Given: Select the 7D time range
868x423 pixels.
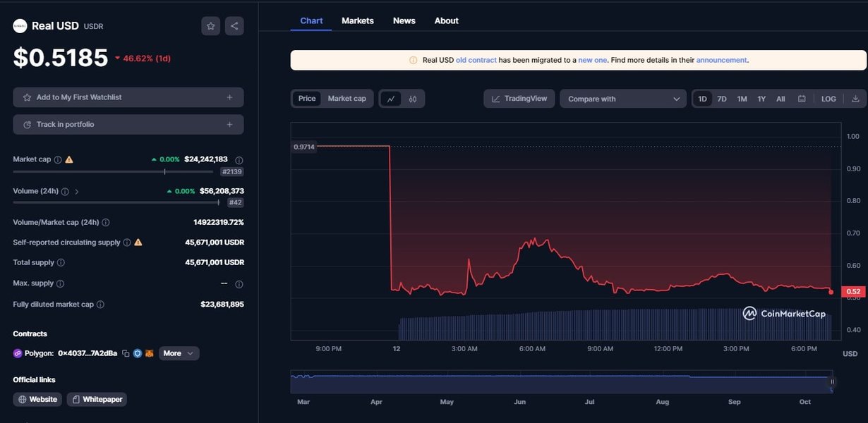Looking at the screenshot, I should point(722,99).
